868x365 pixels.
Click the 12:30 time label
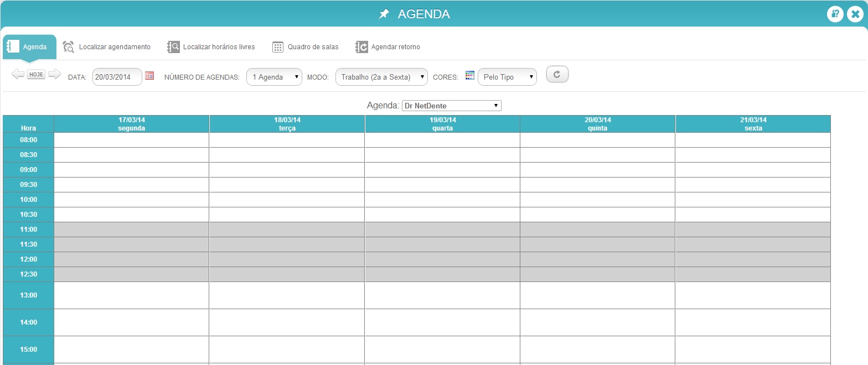click(x=28, y=274)
